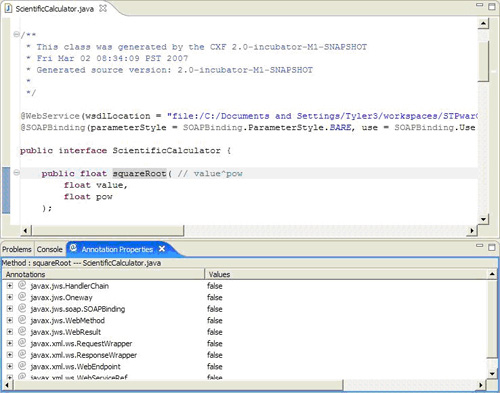Click the @ icon beside javax.jws.Oneway
Screen dimensions: 500x393
point(22,297)
